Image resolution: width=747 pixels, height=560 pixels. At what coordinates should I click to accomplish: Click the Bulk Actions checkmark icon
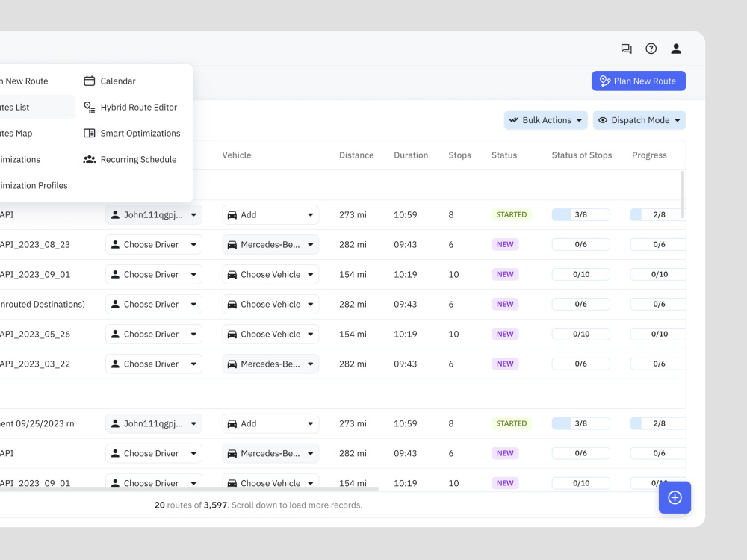click(514, 120)
